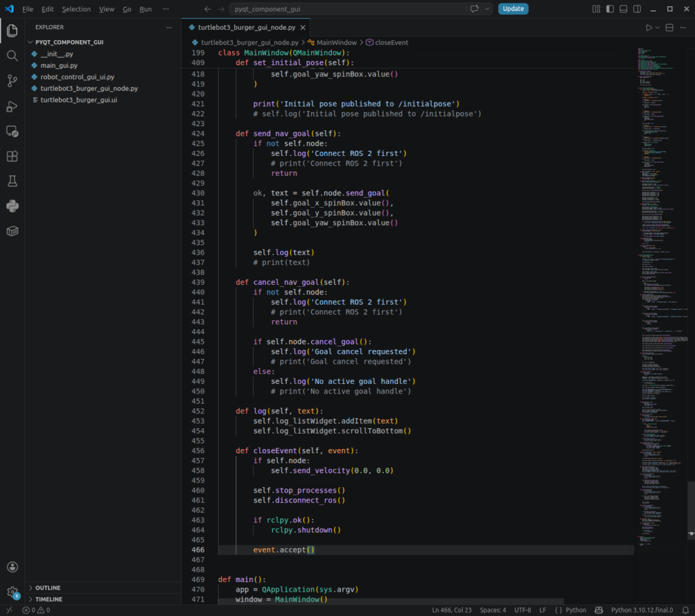Open the chat dropdown arrow in command center
Screen dimensions: 695x616
click(x=487, y=9)
